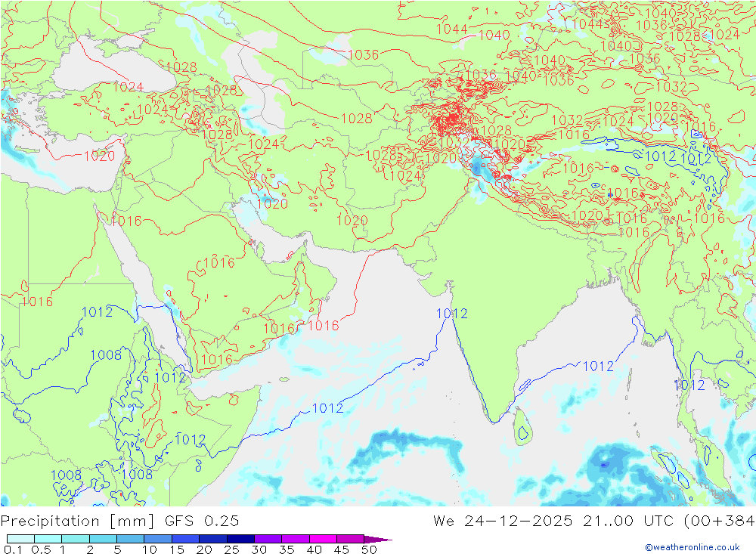Click the weatheronline.co.uk copyright link
Viewport: 756px width, 554px height.
point(692,546)
